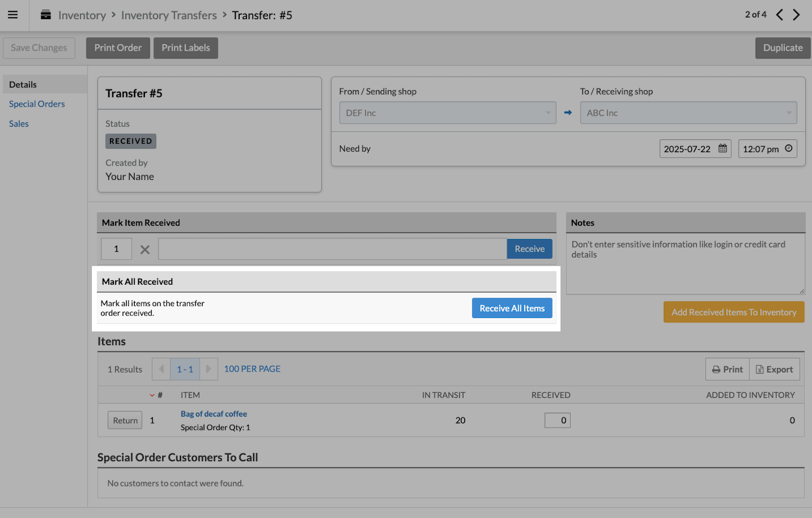Click the Inventory archive box icon
The width and height of the screenshot is (812, 518).
[x=46, y=15]
